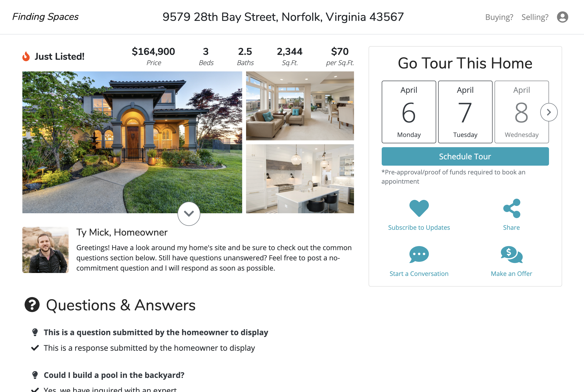Click the Make an Offer dollar icon
The image size is (584, 392).
pos(511,255)
